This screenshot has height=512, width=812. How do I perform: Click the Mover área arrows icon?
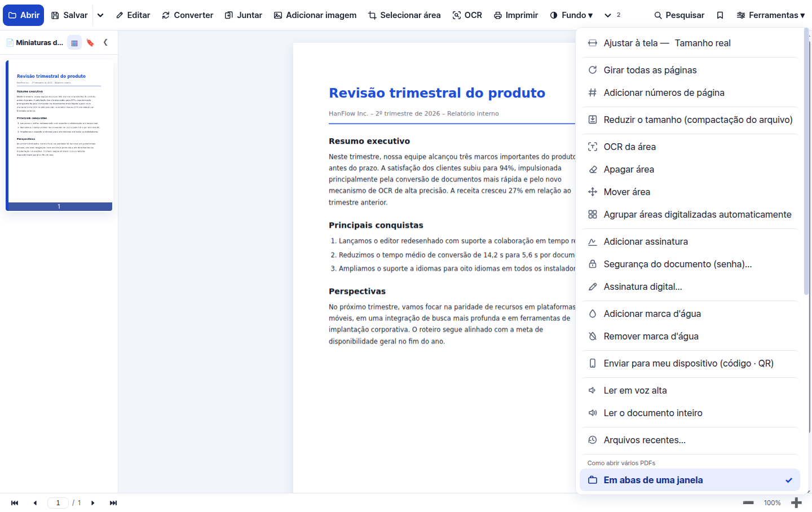tap(593, 192)
